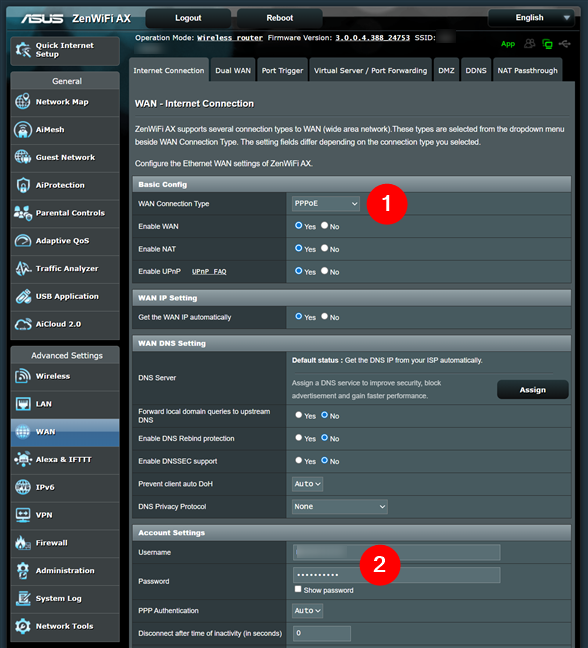This screenshot has height=648, width=588.
Task: Click the green network status icon
Action: (548, 44)
